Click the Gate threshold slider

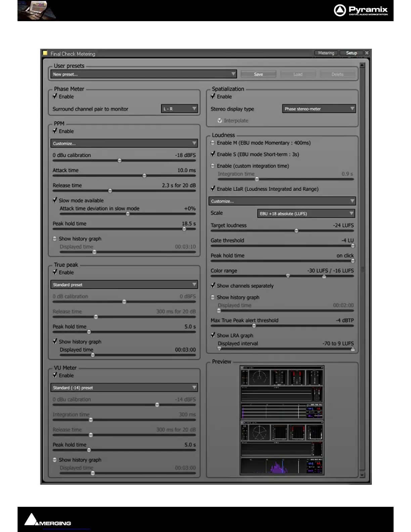click(x=282, y=246)
